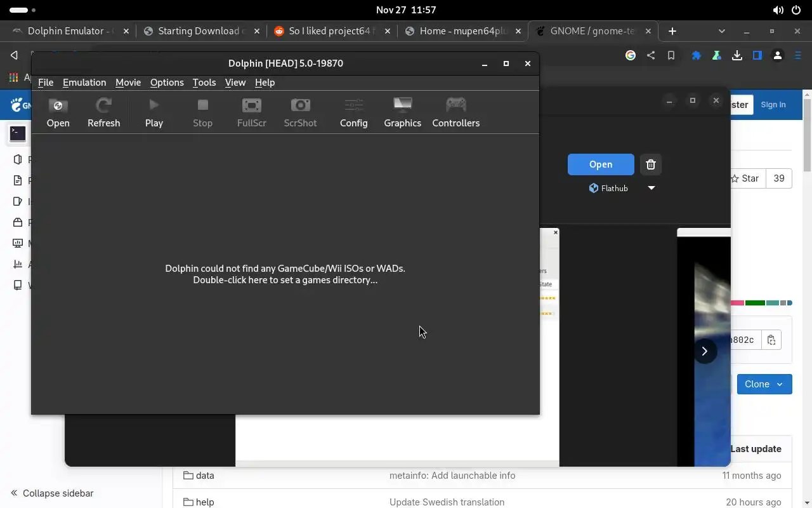Open the Options menu
The image size is (812, 508).
167,83
